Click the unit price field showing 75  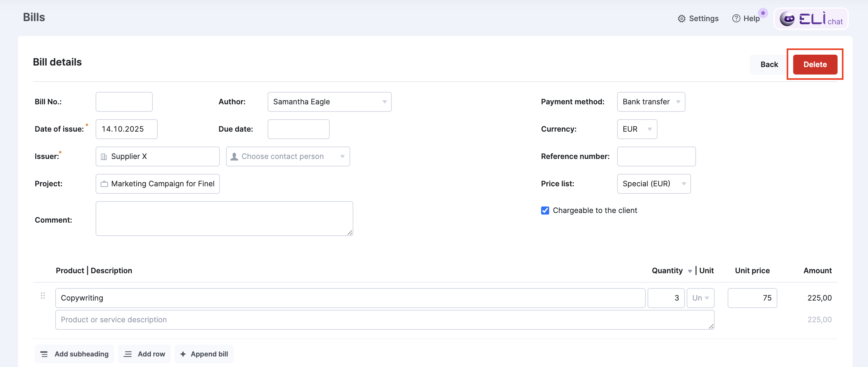pos(752,298)
